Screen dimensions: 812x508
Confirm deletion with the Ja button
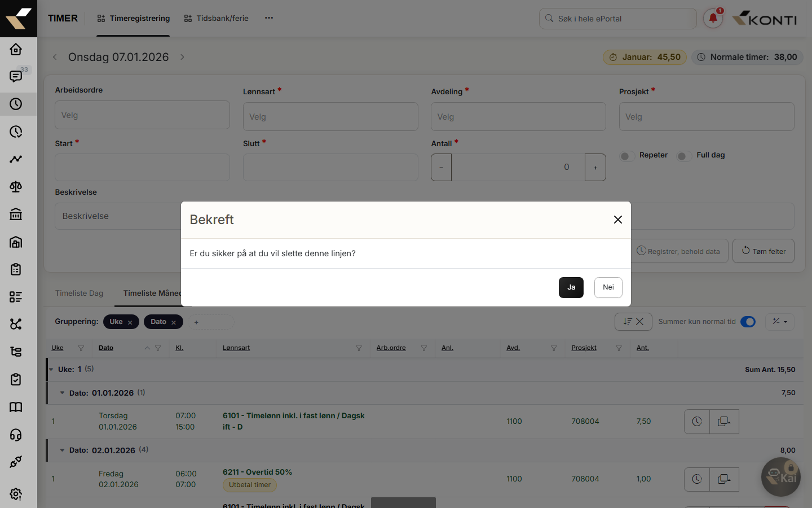pos(571,287)
